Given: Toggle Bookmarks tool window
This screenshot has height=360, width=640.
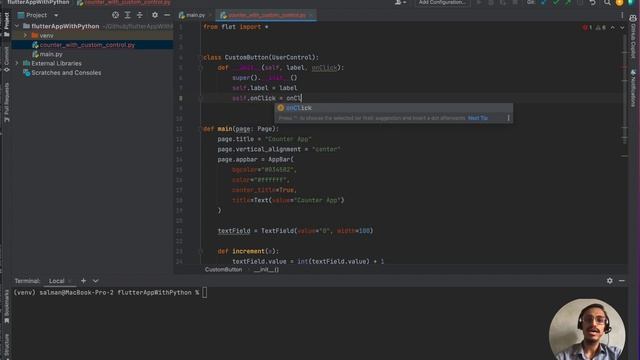Looking at the screenshot, I should click(x=6, y=307).
